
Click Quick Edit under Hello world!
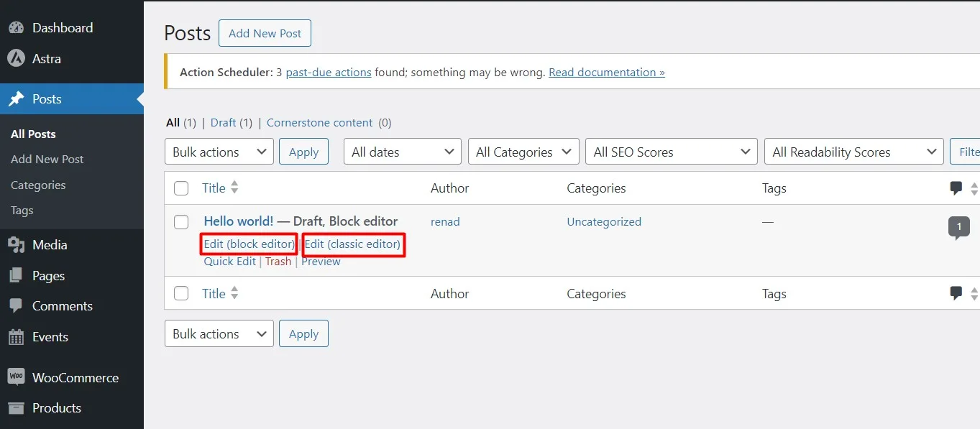tap(229, 261)
